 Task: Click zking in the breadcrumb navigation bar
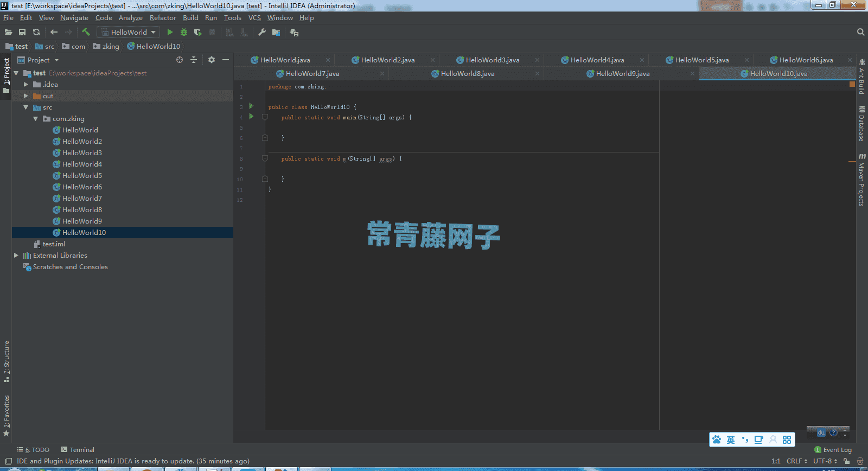point(106,47)
